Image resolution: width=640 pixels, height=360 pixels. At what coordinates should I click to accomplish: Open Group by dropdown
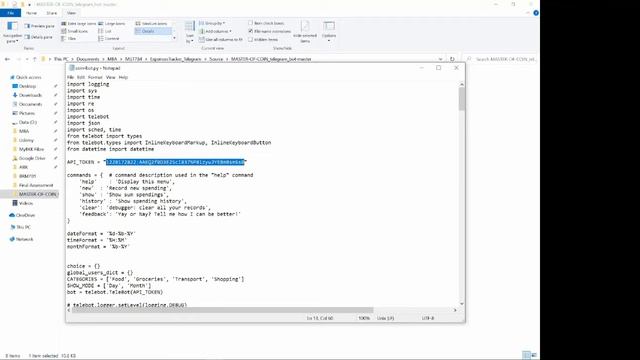pos(212,23)
